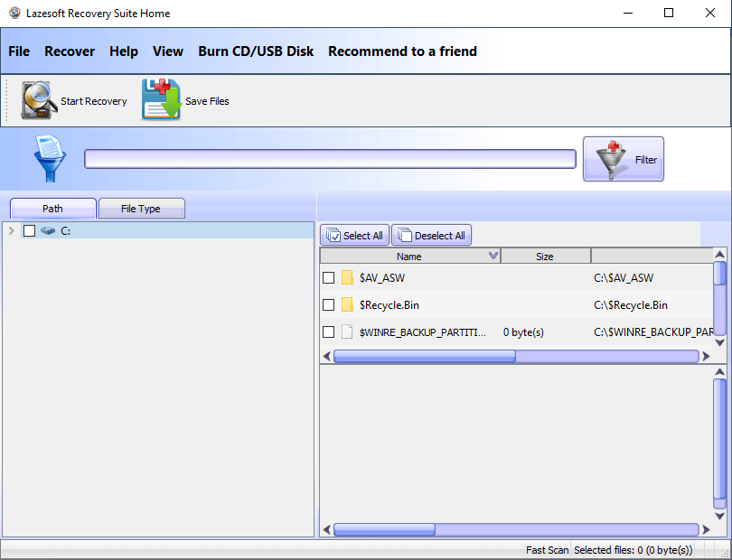Click the Select All checkmark icon
732x560 pixels.
tap(333, 235)
